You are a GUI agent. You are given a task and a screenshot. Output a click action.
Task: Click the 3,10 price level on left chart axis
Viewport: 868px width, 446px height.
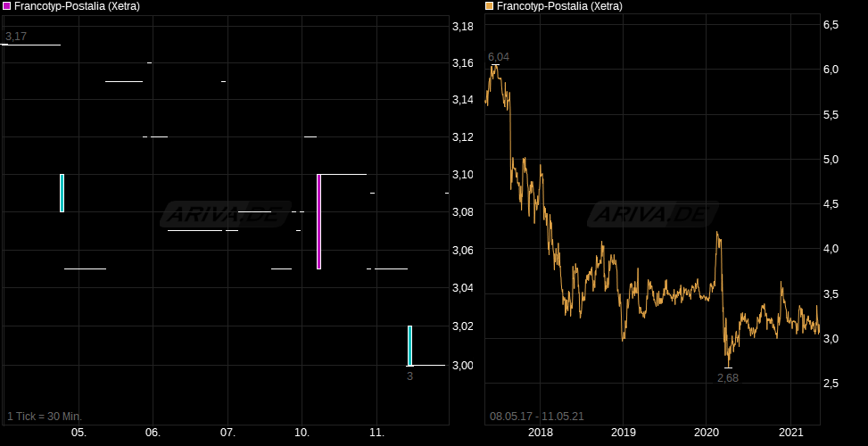(462, 175)
